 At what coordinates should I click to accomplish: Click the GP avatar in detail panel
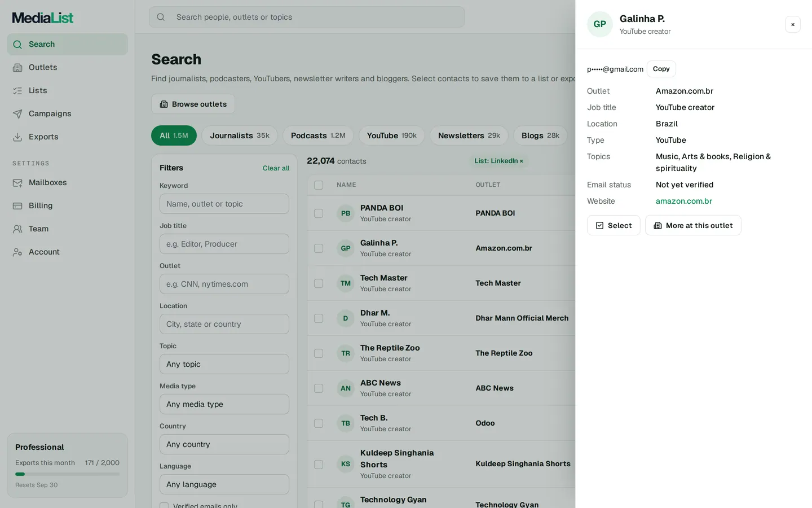(600, 24)
